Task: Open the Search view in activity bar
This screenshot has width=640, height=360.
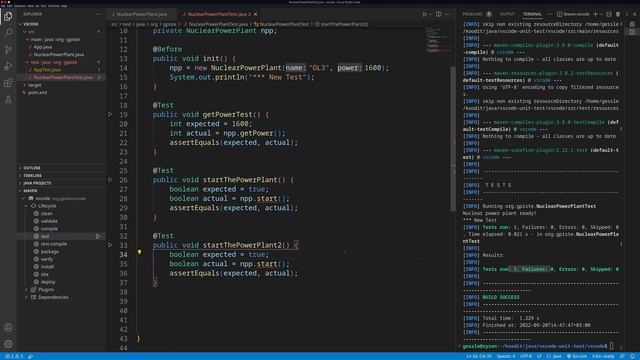Action: point(8,33)
